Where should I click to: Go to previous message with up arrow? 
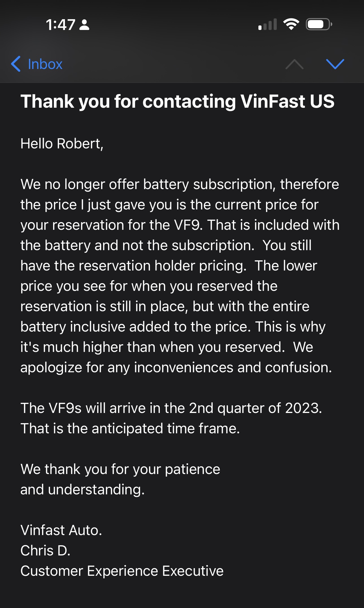pyautogui.click(x=294, y=64)
